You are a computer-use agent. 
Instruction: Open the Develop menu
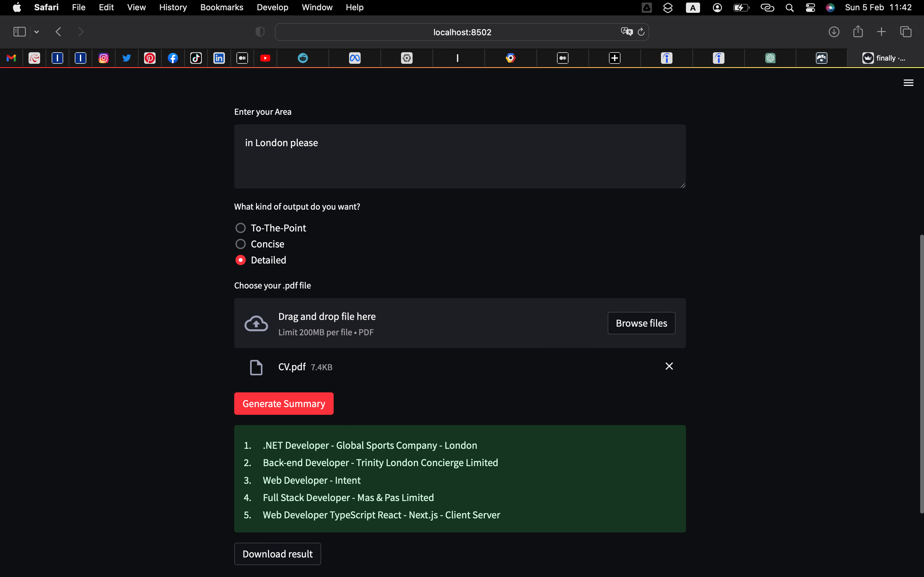tap(272, 7)
